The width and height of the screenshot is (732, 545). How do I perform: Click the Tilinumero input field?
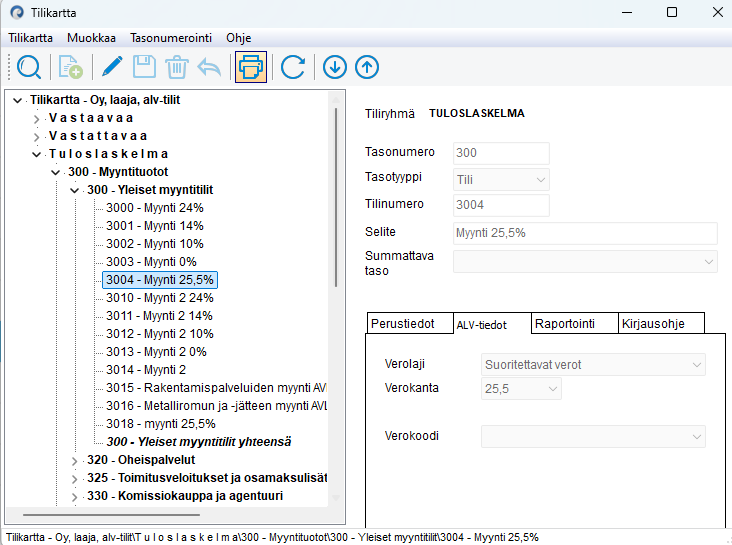(x=501, y=205)
